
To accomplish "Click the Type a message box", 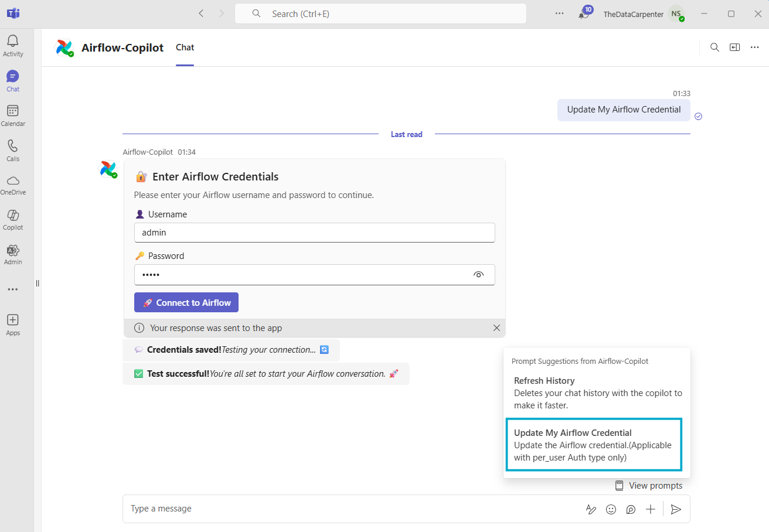I will 352,509.
